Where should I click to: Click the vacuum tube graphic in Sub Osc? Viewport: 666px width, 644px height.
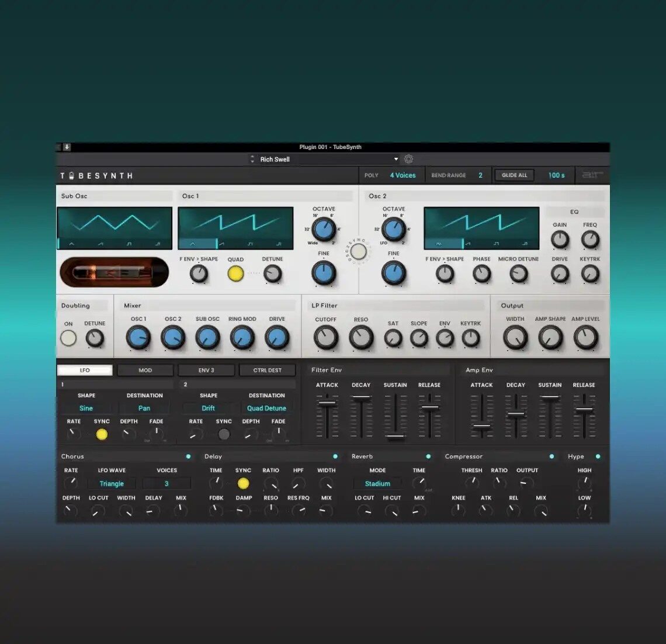114,272
